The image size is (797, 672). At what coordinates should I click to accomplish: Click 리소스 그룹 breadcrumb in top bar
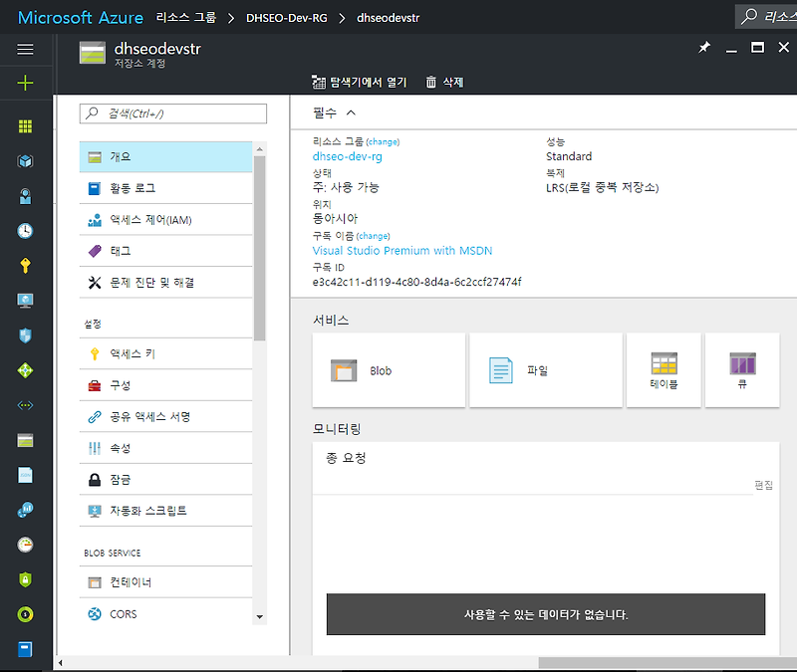point(186,18)
